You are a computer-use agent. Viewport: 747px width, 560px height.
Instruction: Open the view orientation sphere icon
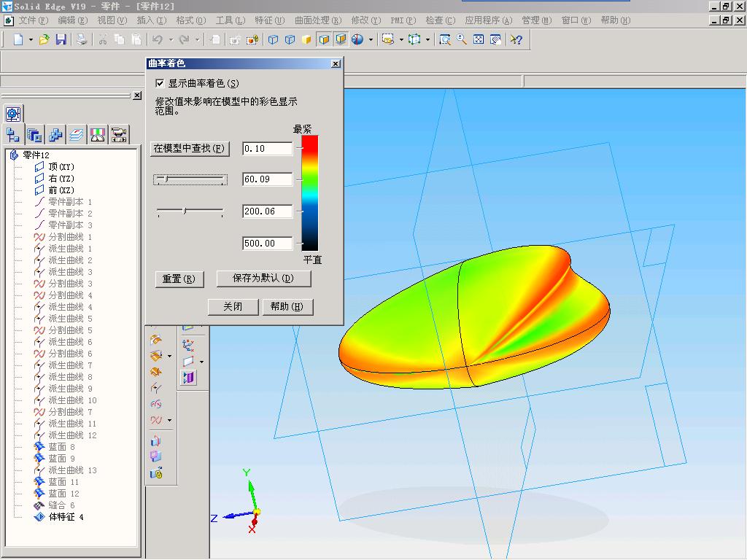click(x=357, y=39)
